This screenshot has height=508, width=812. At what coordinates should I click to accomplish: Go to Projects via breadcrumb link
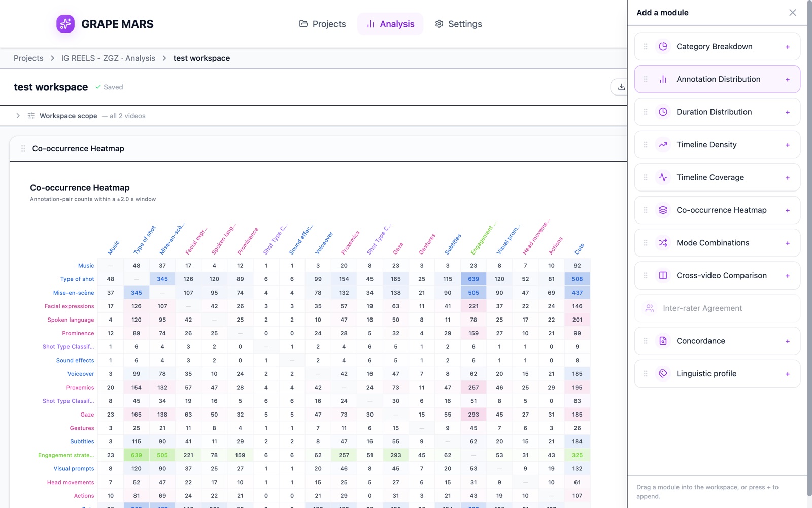click(28, 58)
